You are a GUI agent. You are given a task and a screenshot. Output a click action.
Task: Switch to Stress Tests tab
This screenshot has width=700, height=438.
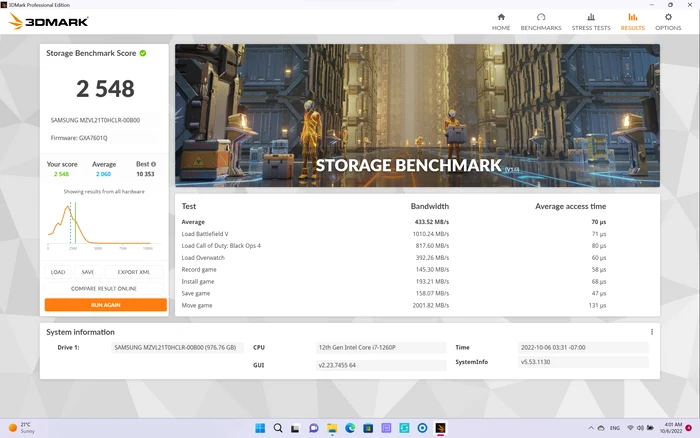591,21
